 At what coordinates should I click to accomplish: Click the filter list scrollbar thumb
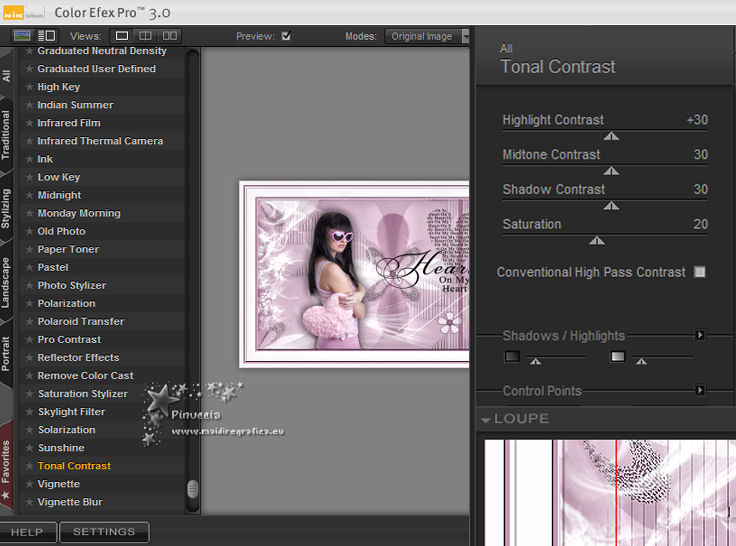(x=192, y=489)
